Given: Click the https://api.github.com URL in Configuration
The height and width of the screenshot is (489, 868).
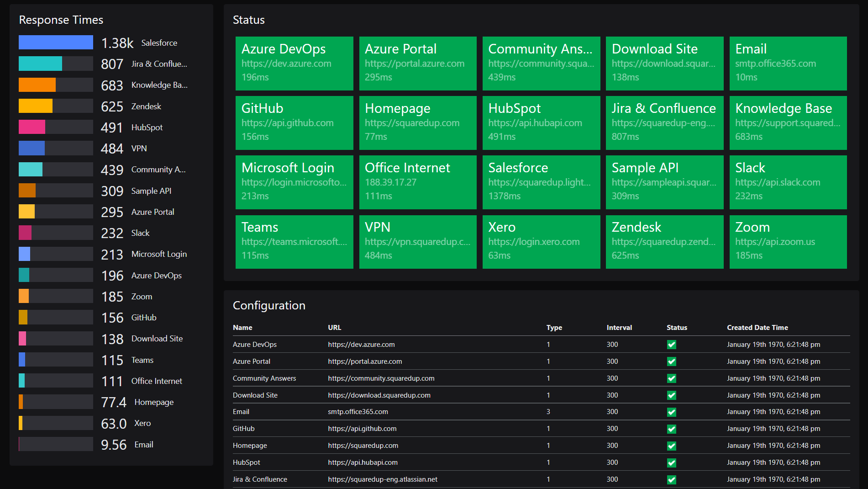Looking at the screenshot, I should [x=362, y=429].
